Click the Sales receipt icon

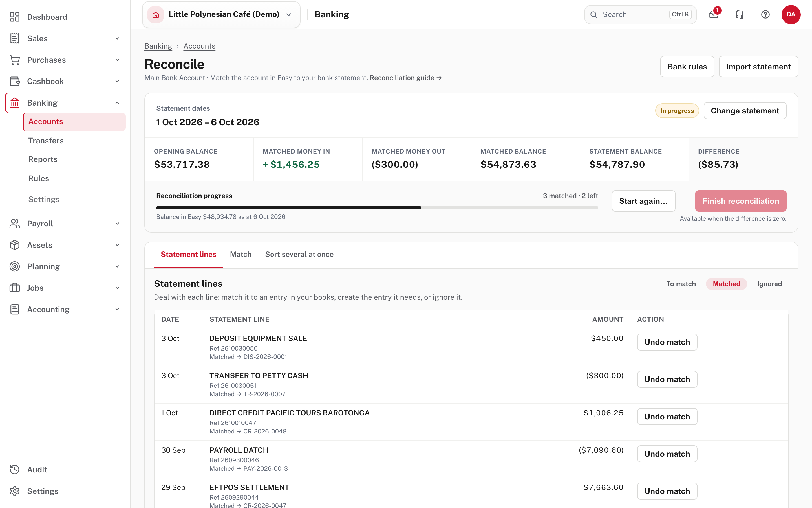[14, 38]
